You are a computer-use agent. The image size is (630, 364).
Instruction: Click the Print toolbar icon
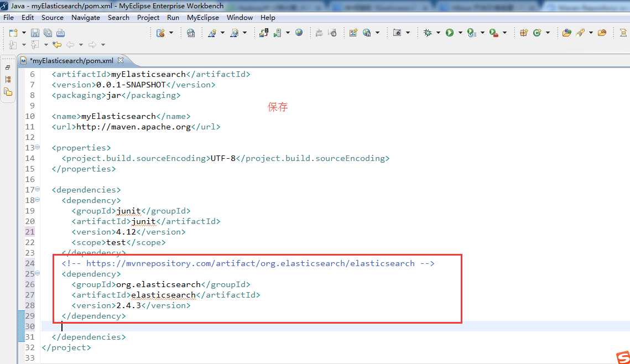[61, 33]
